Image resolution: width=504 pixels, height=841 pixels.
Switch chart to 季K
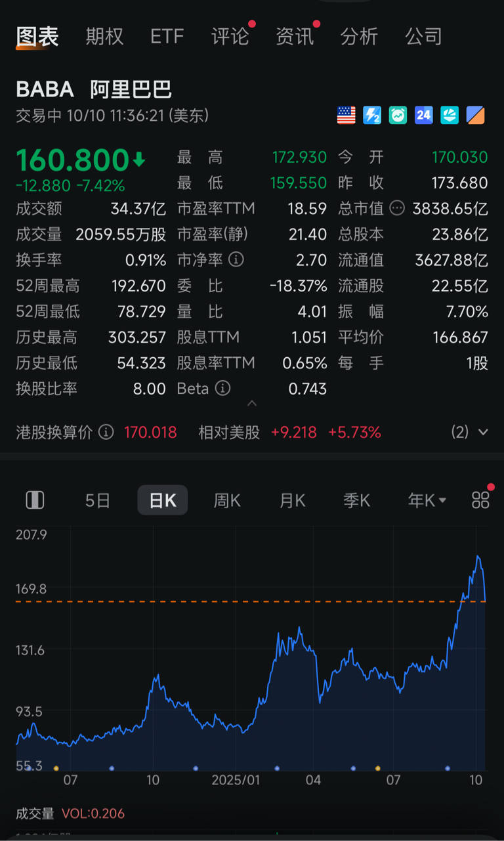coord(357,501)
